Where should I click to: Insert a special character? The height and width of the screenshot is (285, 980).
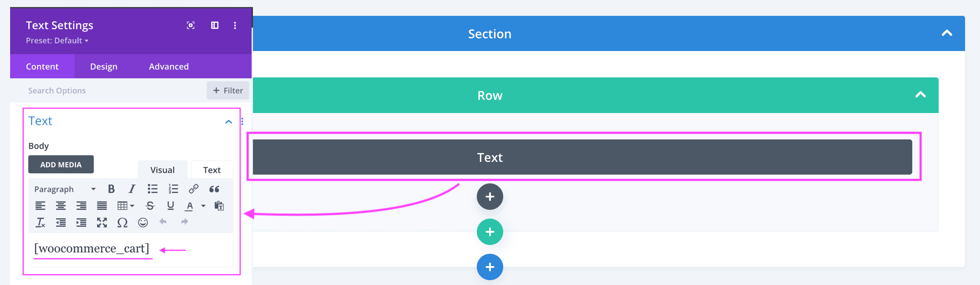tap(122, 223)
